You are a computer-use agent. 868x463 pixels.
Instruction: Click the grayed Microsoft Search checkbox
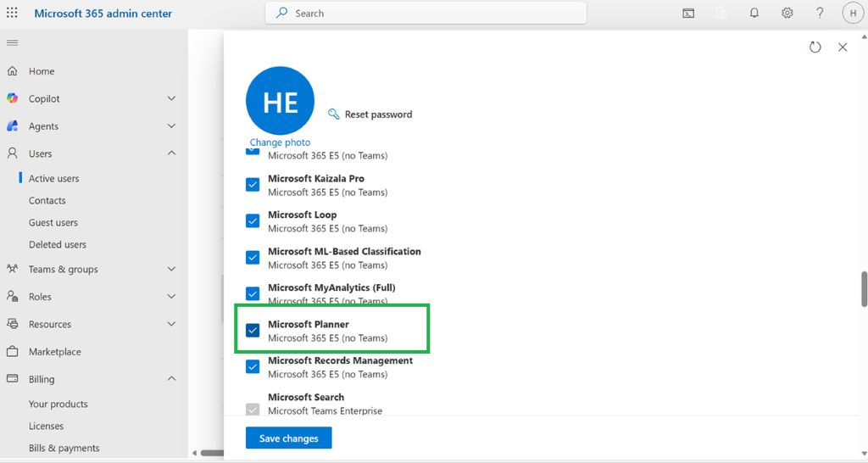tap(253, 410)
